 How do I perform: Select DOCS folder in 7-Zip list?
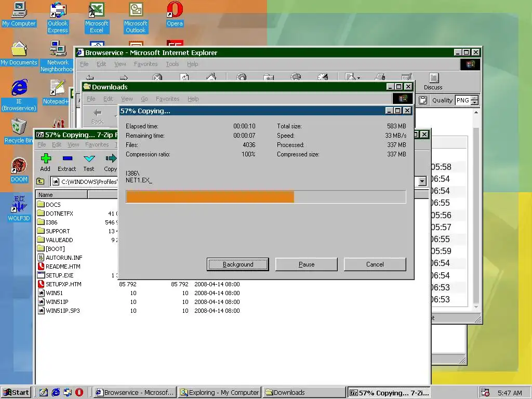pos(49,205)
